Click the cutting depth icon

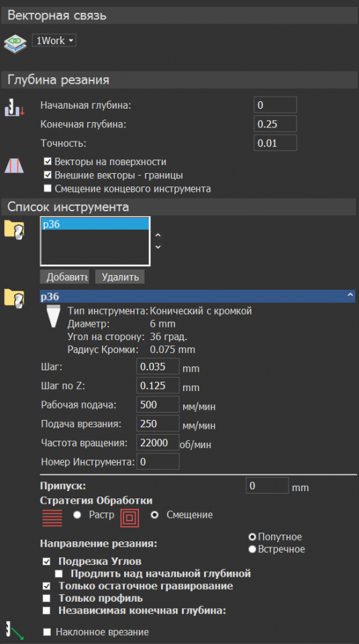15,107
